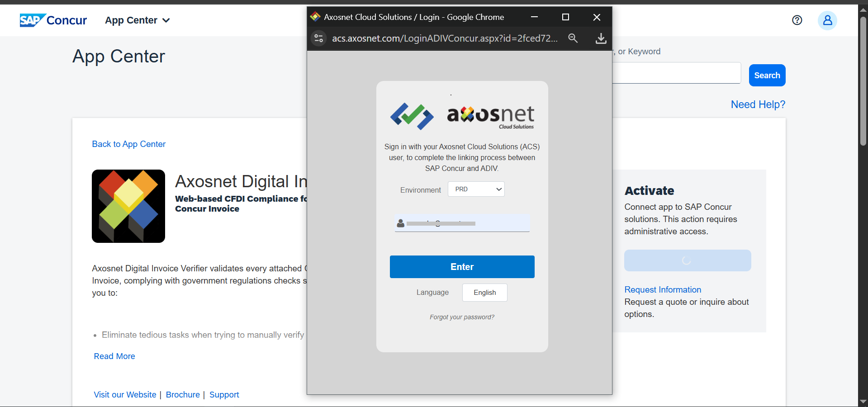Go Back to App Center
Screen dimensions: 868x407
[129, 144]
